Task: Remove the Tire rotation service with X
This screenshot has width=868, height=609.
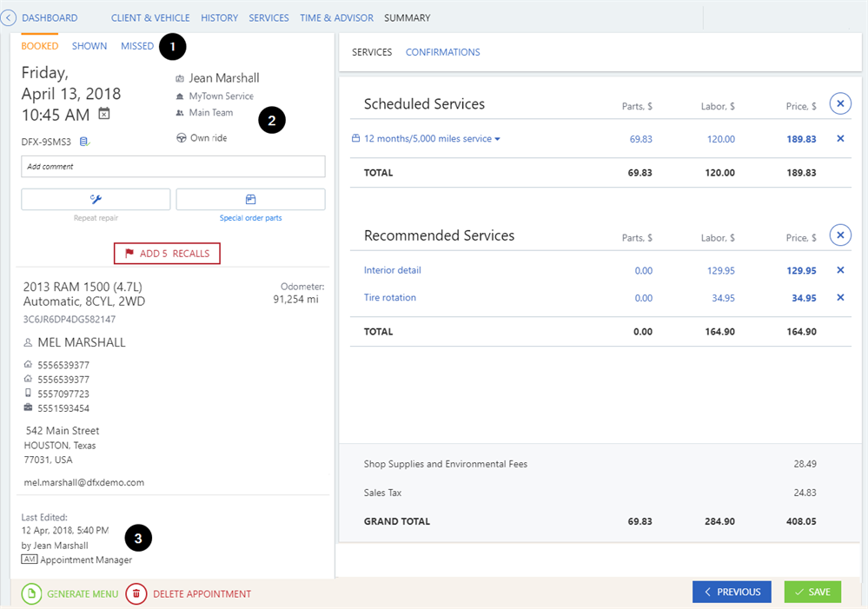Action: (840, 298)
